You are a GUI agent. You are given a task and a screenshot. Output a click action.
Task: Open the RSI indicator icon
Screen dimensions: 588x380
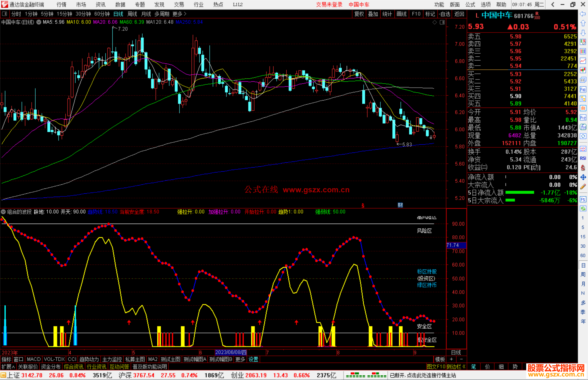(583, 158)
